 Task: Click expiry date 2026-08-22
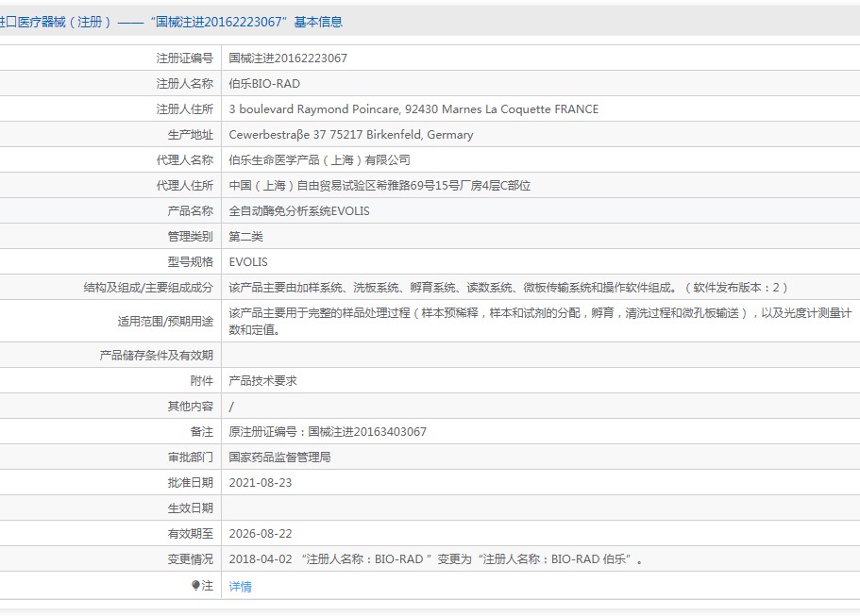tap(261, 534)
